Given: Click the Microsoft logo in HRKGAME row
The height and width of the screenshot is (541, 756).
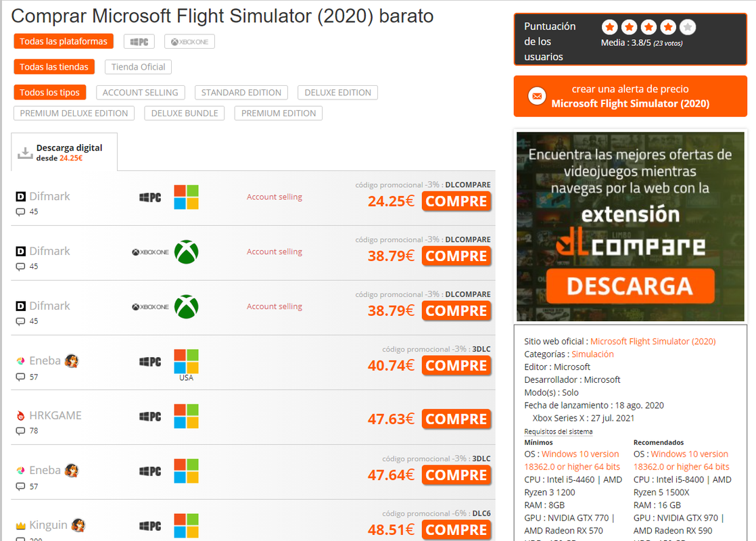Looking at the screenshot, I should click(186, 416).
